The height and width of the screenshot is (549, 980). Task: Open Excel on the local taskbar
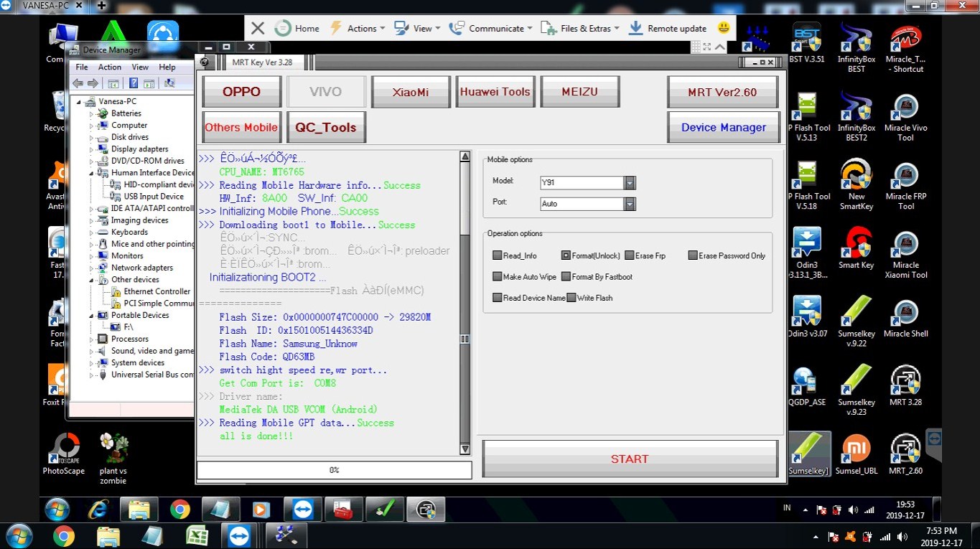pyautogui.click(x=197, y=536)
